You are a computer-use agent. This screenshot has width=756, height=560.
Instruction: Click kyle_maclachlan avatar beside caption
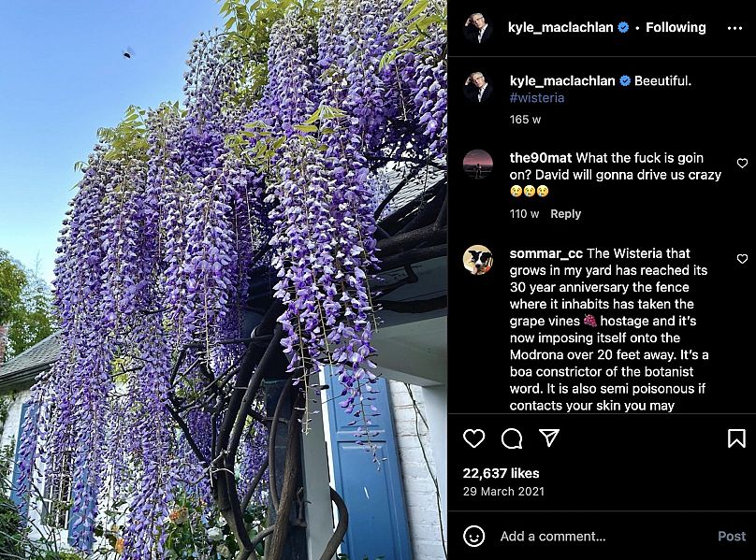pyautogui.click(x=478, y=87)
